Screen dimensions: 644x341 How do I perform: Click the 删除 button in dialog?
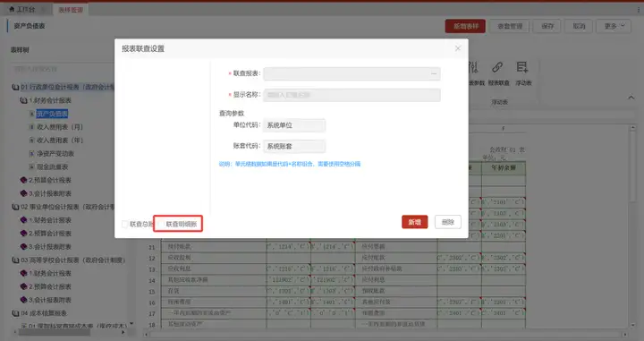(x=448, y=222)
